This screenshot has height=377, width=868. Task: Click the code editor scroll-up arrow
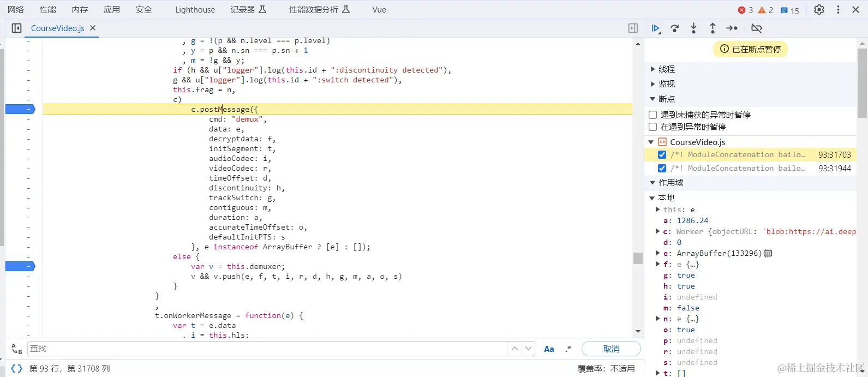pos(638,44)
